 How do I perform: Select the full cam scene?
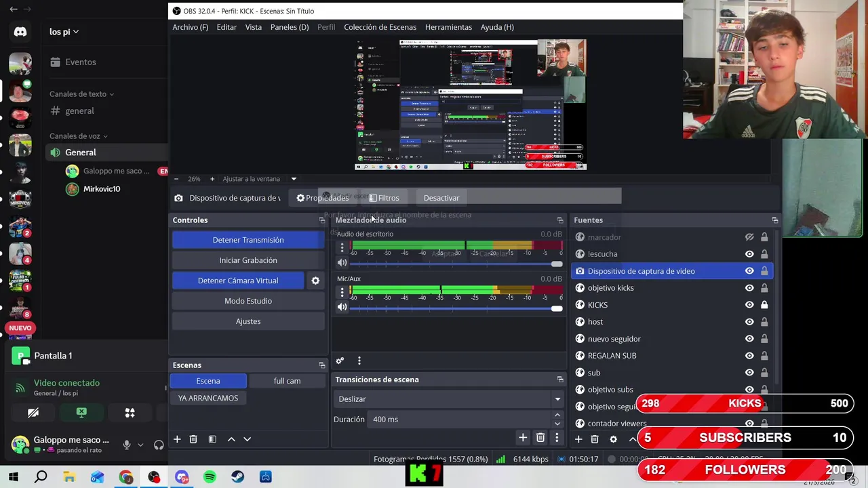287,381
